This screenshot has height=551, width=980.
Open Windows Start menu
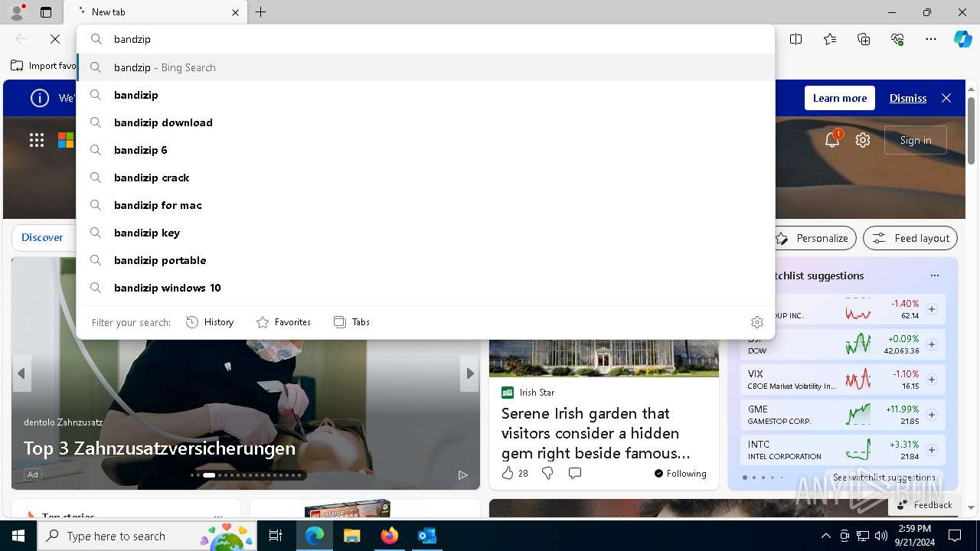18,536
